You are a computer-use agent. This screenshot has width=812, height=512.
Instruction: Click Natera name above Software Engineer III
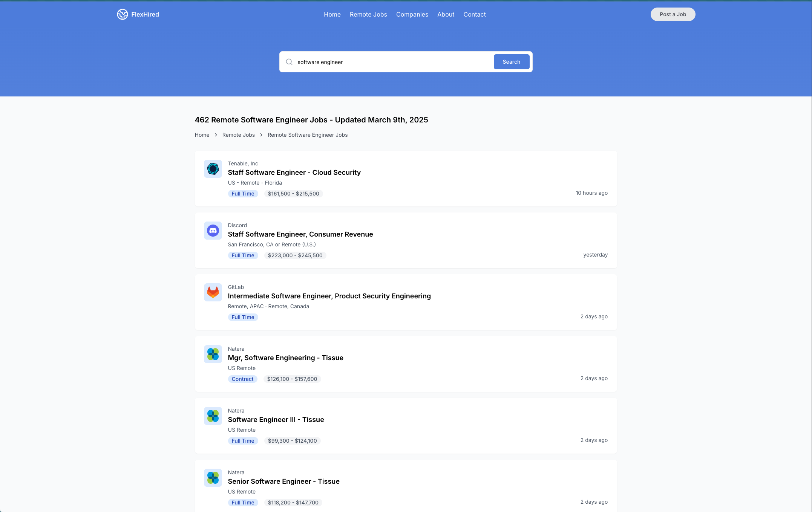[x=236, y=411]
